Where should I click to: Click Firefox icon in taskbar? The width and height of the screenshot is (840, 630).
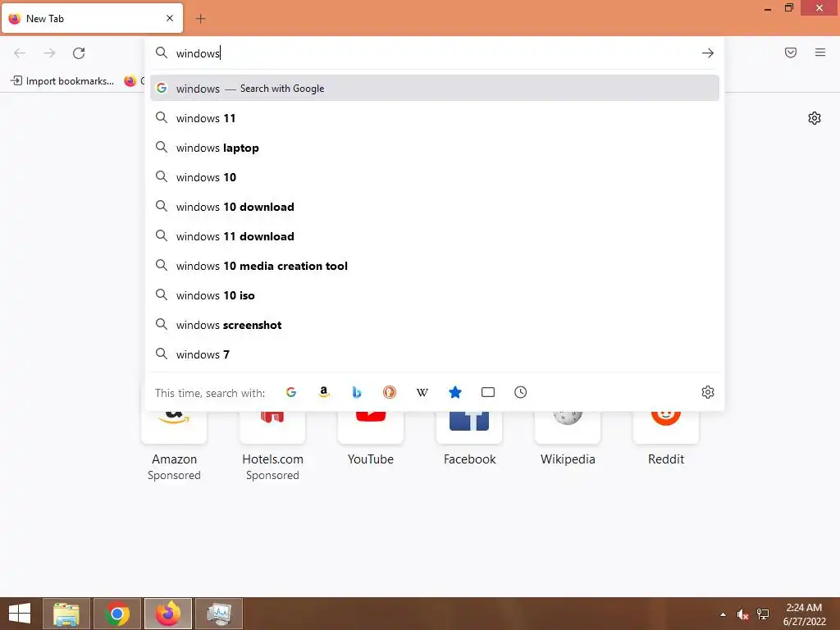pyautogui.click(x=167, y=614)
